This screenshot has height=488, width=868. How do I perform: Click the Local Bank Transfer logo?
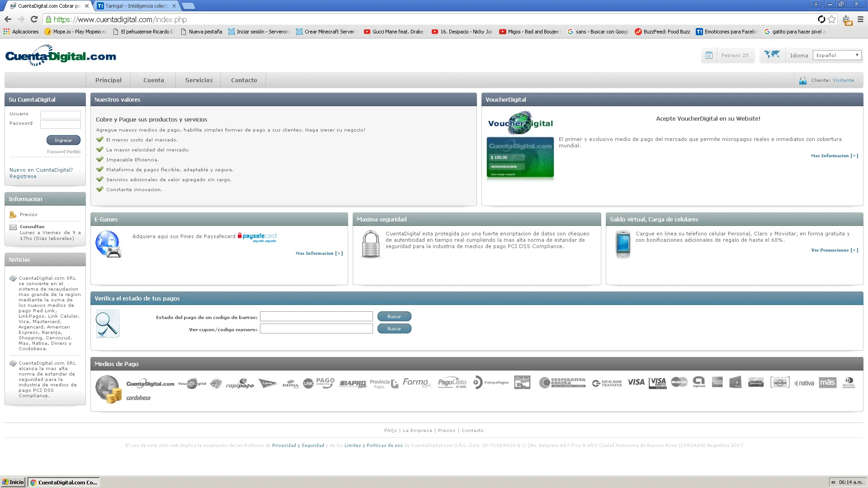click(607, 383)
